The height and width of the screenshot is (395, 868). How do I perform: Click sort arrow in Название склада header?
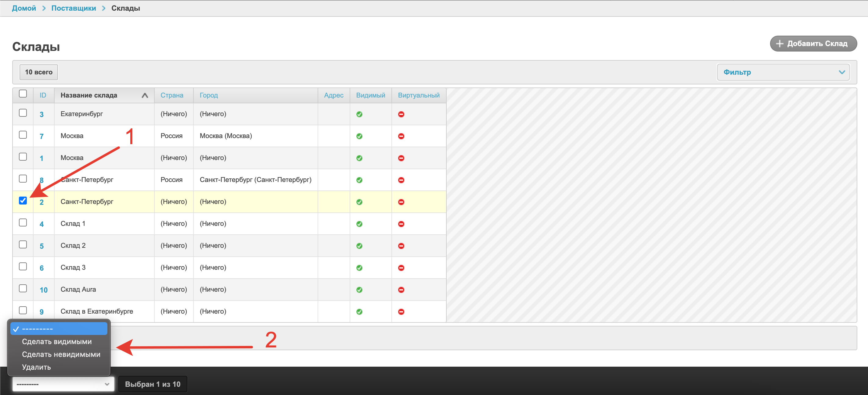tap(145, 95)
